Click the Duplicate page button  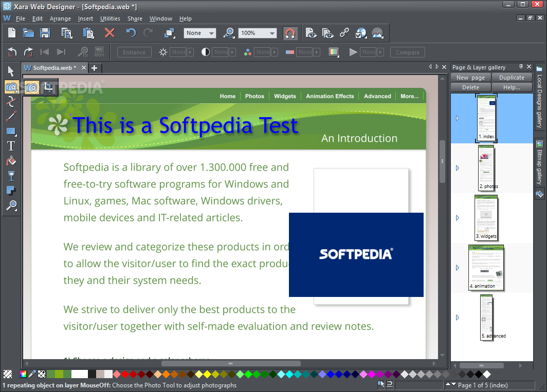click(x=512, y=78)
